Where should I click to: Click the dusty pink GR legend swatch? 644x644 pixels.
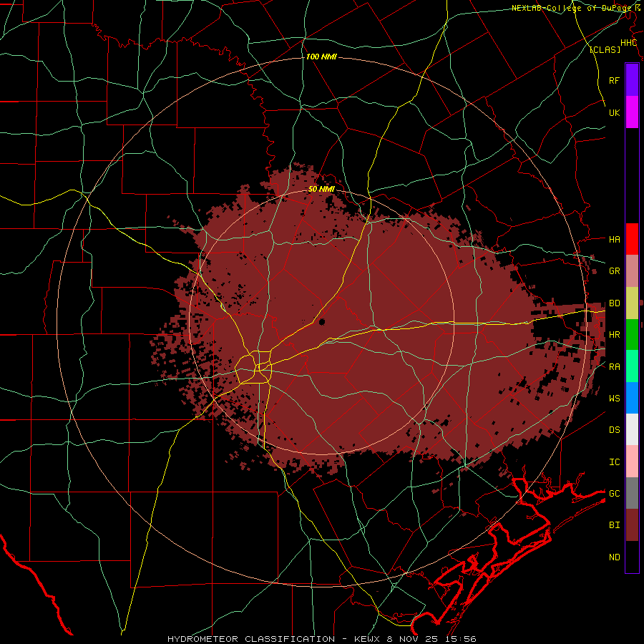click(x=632, y=271)
